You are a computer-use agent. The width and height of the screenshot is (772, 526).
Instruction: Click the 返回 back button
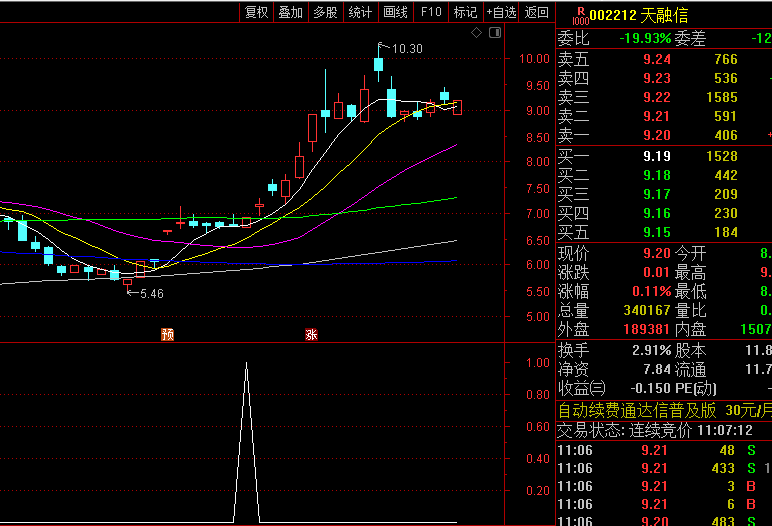pos(536,12)
